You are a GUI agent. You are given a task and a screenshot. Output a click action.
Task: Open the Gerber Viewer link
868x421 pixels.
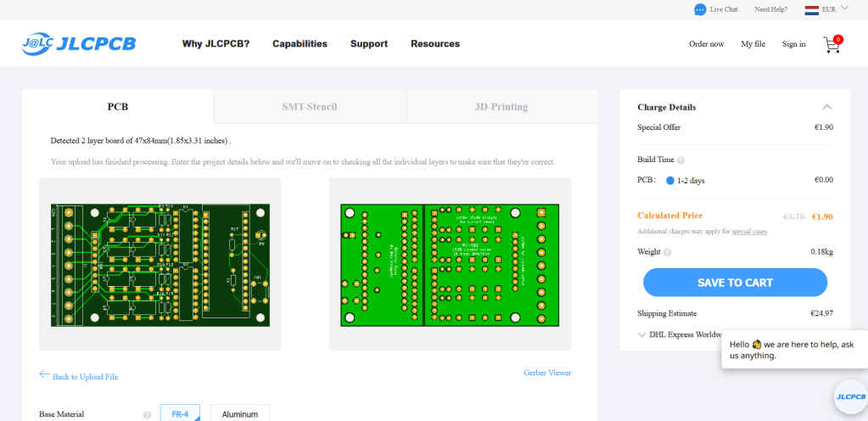tap(547, 373)
